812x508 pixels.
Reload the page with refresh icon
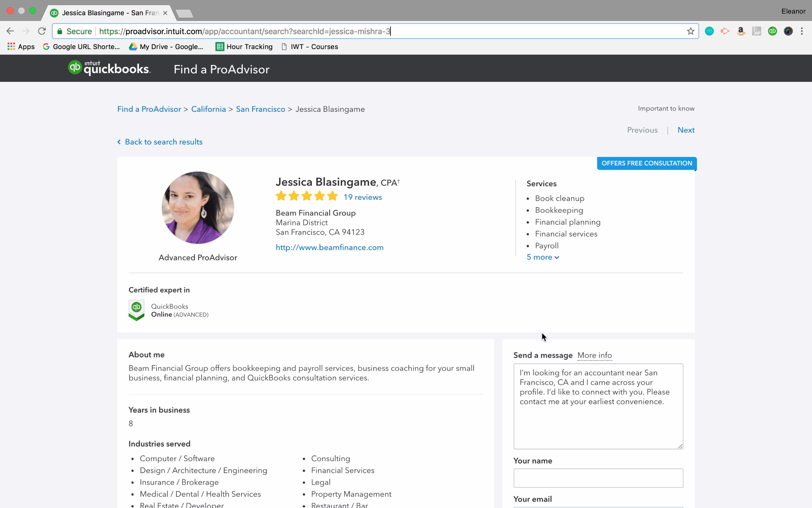click(42, 31)
